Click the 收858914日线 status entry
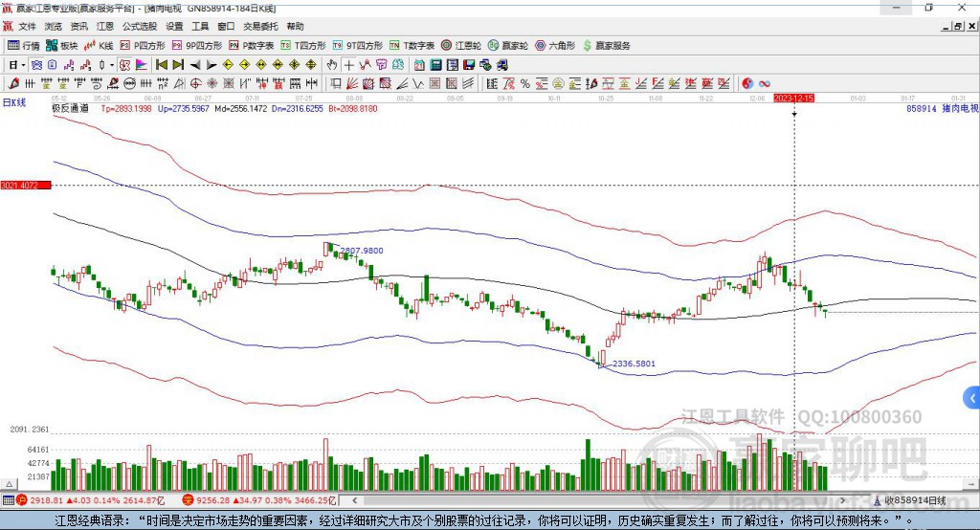Viewport: 980px width, 530px height. pos(910,500)
